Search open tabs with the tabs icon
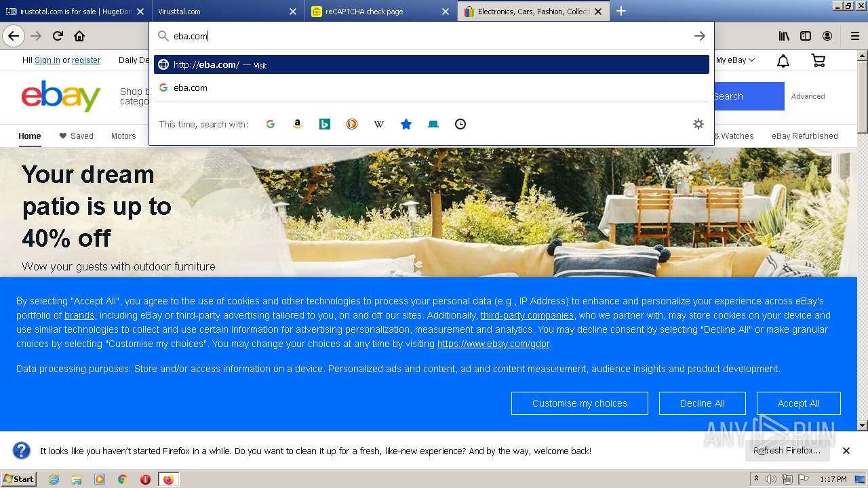Image resolution: width=868 pixels, height=488 pixels. (433, 124)
